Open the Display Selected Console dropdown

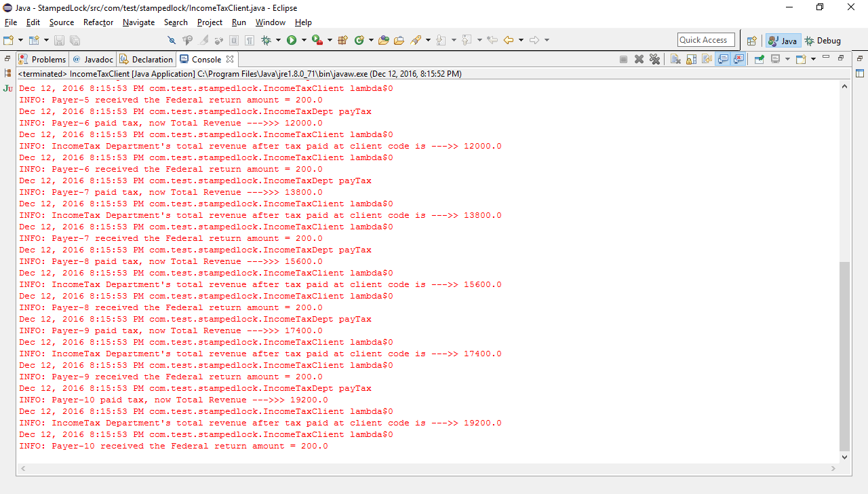coord(787,59)
